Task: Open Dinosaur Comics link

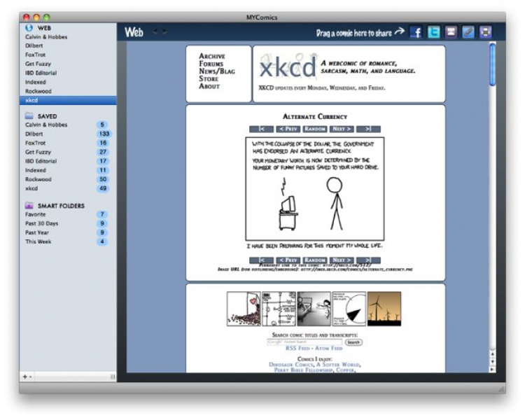Action: click(x=290, y=365)
